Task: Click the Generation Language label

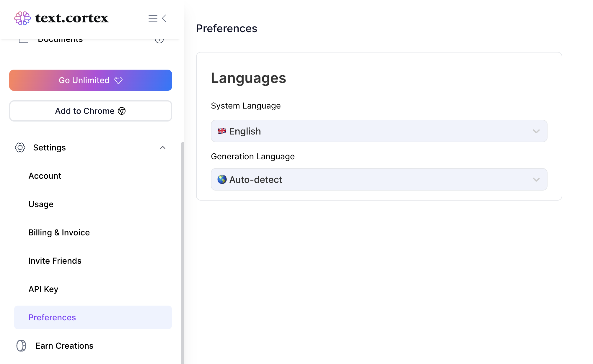Action: point(253,156)
